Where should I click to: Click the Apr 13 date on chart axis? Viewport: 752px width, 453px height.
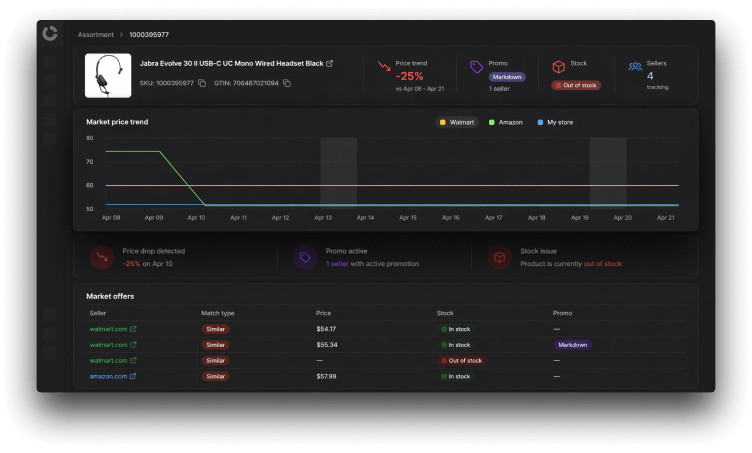(323, 218)
